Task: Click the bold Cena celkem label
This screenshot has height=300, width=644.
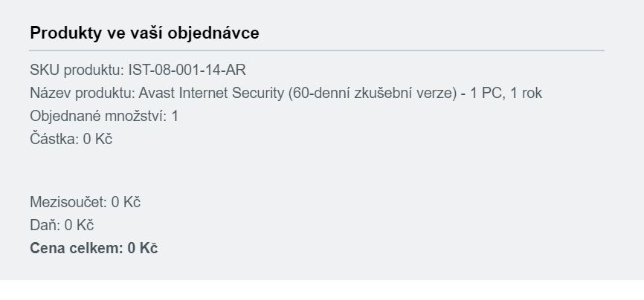Action: (77, 248)
